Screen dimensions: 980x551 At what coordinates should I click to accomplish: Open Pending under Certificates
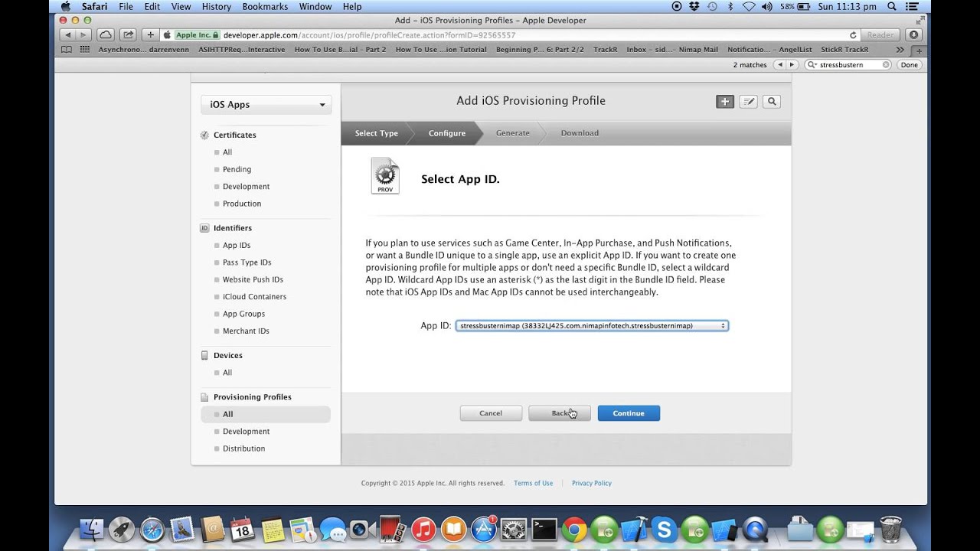tap(237, 170)
